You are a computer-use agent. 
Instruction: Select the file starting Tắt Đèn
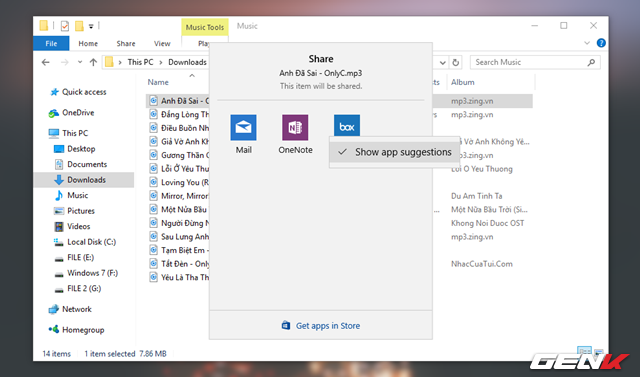(x=179, y=264)
